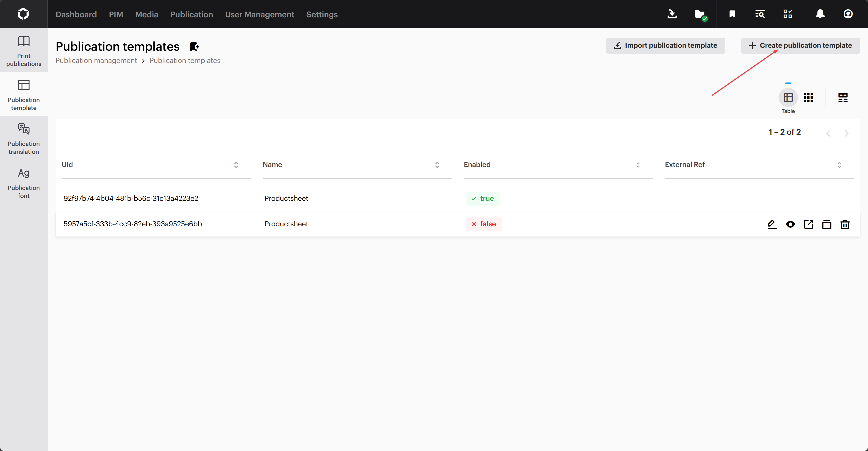Preview Productsheet using the eye icon
868x451 pixels.
[x=791, y=224]
